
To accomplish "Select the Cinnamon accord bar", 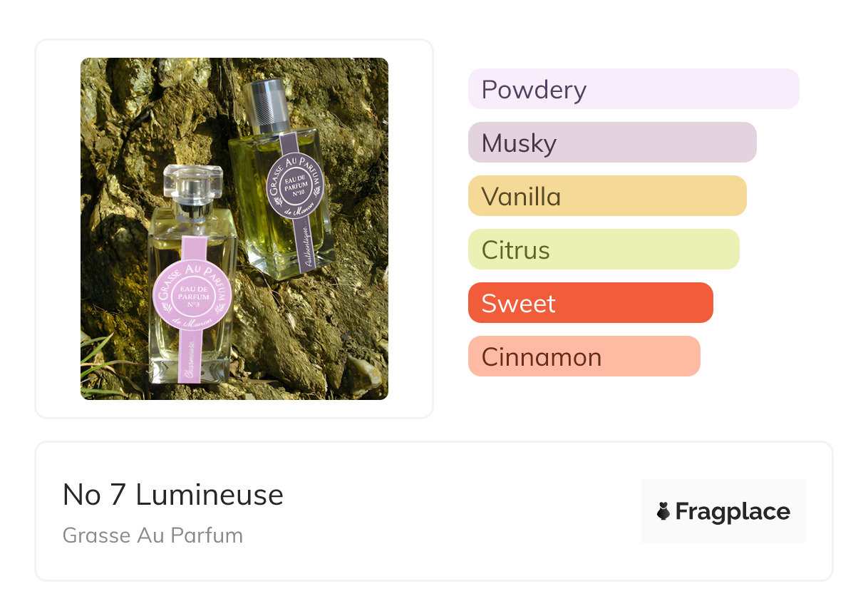I will pos(584,356).
